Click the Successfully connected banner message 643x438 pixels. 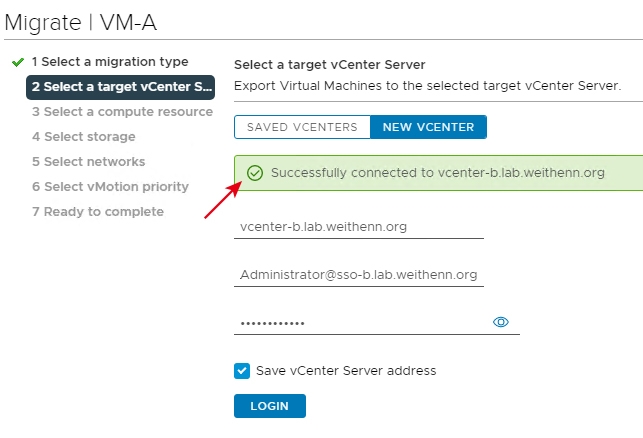point(438,173)
